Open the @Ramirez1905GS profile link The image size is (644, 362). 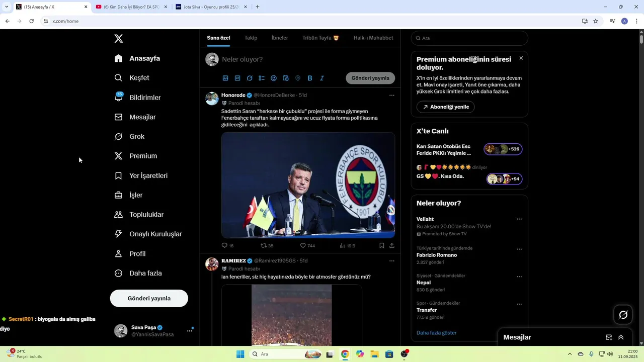(275, 261)
